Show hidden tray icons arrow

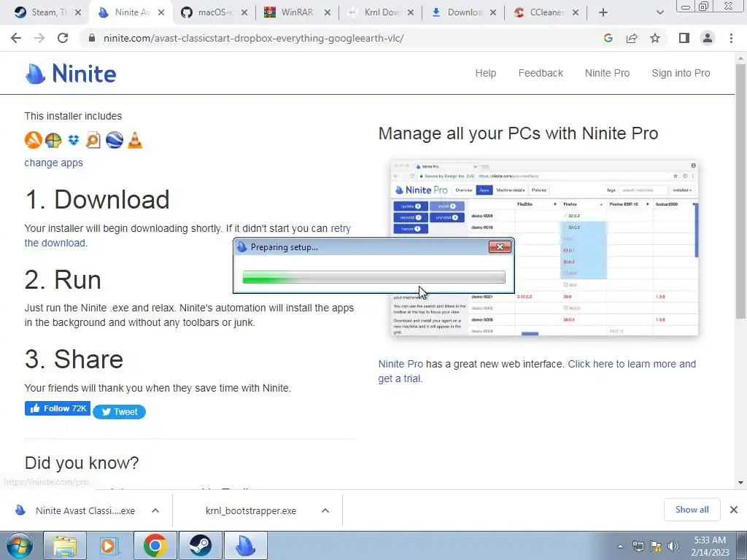pyautogui.click(x=620, y=546)
